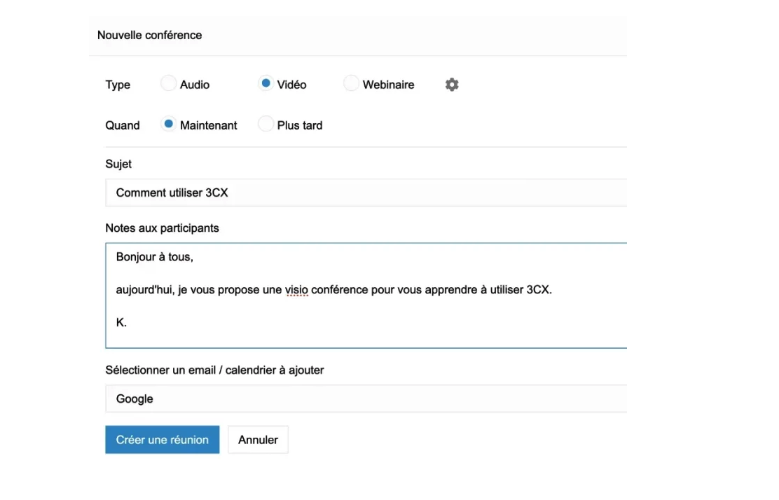Open the Google calendar dropdown
The image size is (779, 500).
point(366,399)
